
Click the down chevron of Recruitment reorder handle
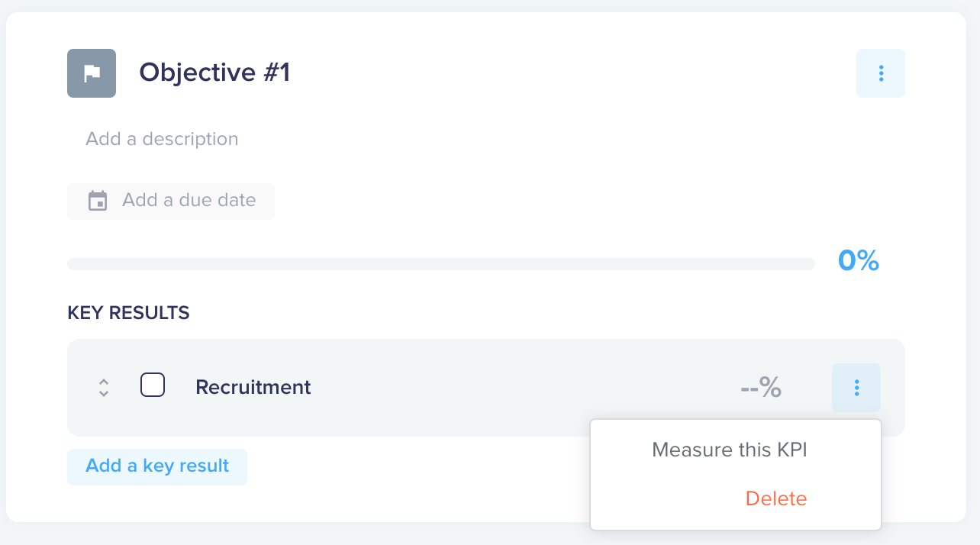pyautogui.click(x=104, y=394)
